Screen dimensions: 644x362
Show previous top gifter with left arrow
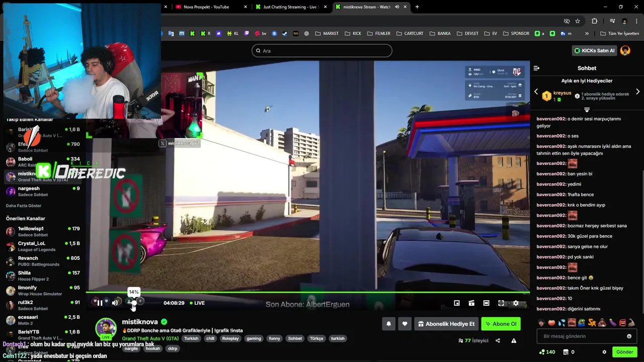click(536, 92)
